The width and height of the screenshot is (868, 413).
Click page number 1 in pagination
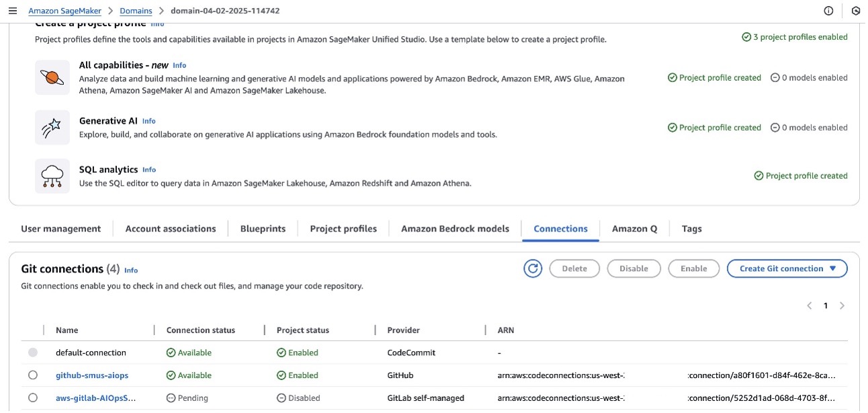point(826,305)
